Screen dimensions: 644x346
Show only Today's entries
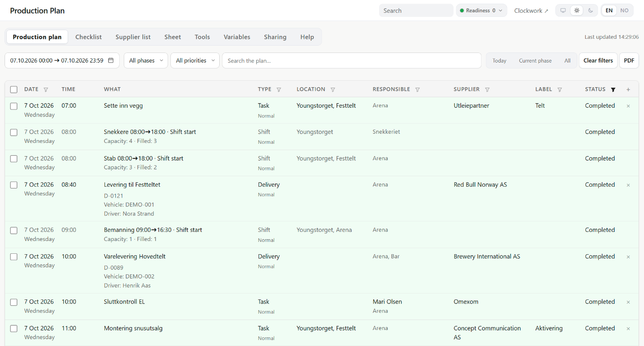click(x=499, y=60)
